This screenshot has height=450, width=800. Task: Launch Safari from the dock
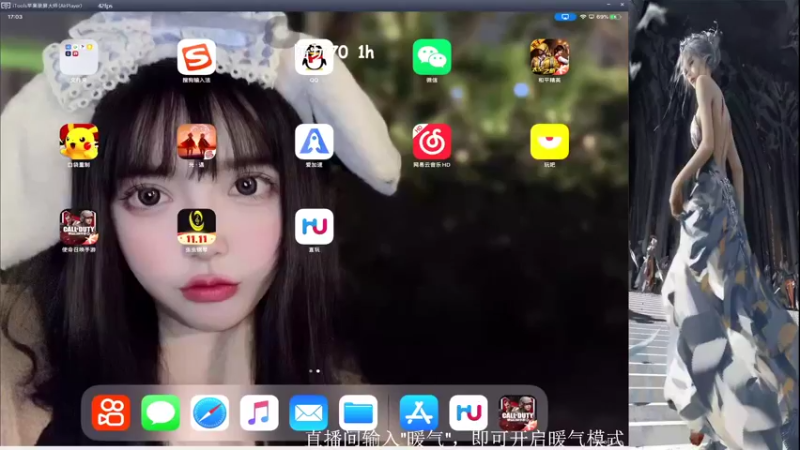(210, 413)
